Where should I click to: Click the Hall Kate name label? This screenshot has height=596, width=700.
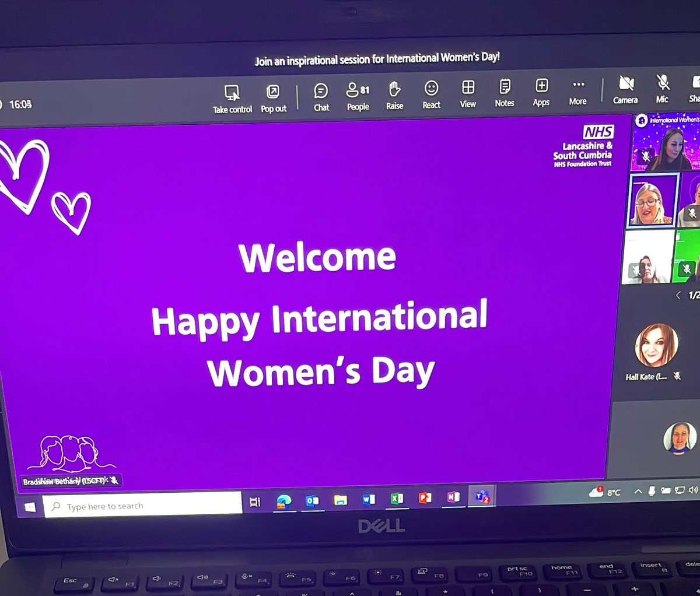coord(646,377)
